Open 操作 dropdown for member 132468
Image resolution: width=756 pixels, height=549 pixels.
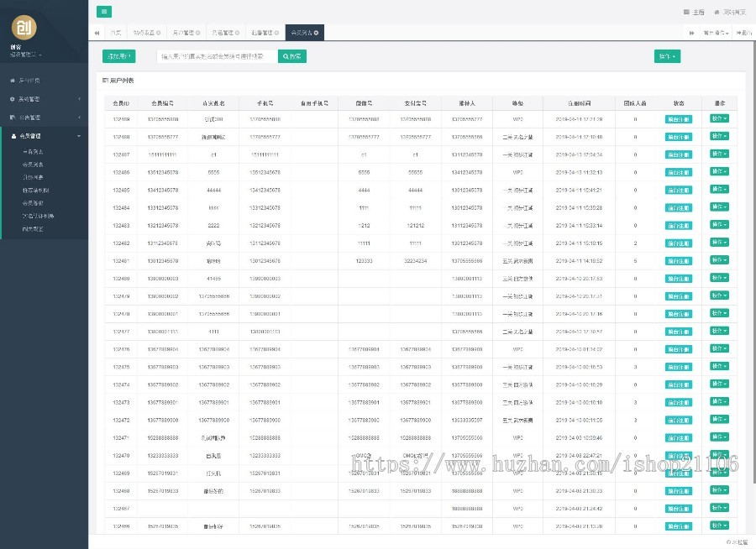pyautogui.click(x=719, y=490)
